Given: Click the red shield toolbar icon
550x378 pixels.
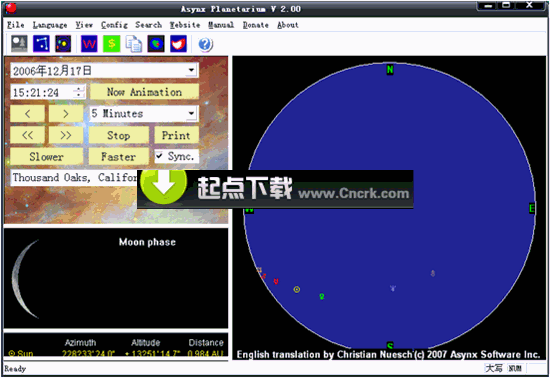Looking at the screenshot, I should [179, 44].
